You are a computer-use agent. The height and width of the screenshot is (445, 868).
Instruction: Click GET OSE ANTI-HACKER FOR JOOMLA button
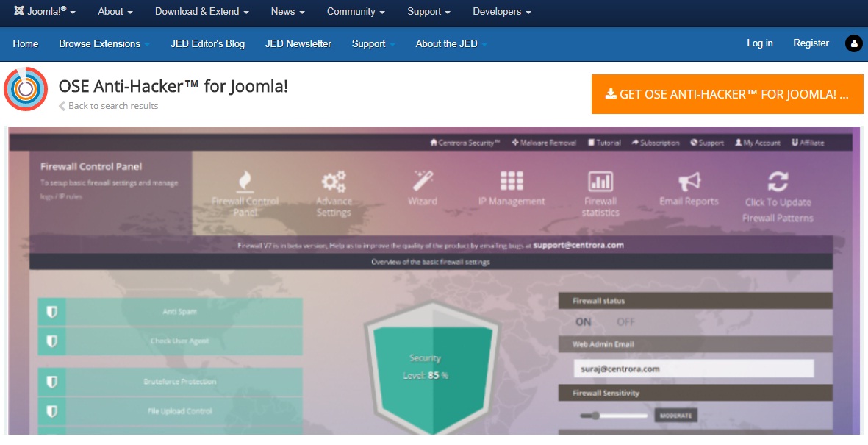tap(728, 94)
